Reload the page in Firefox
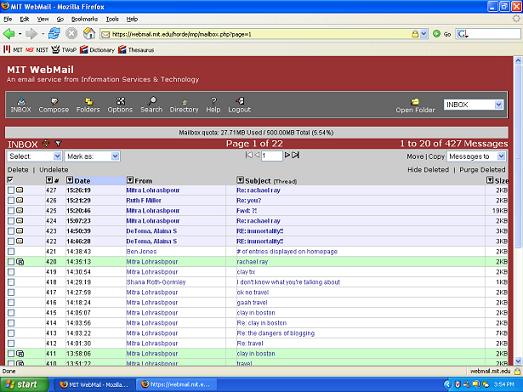The width and height of the screenshot is (523, 392). pyautogui.click(x=54, y=34)
